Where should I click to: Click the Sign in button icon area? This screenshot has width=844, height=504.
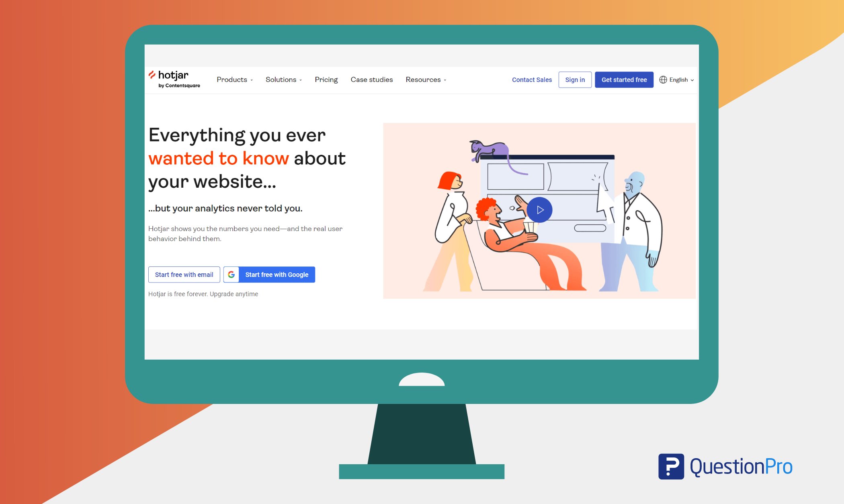575,79
